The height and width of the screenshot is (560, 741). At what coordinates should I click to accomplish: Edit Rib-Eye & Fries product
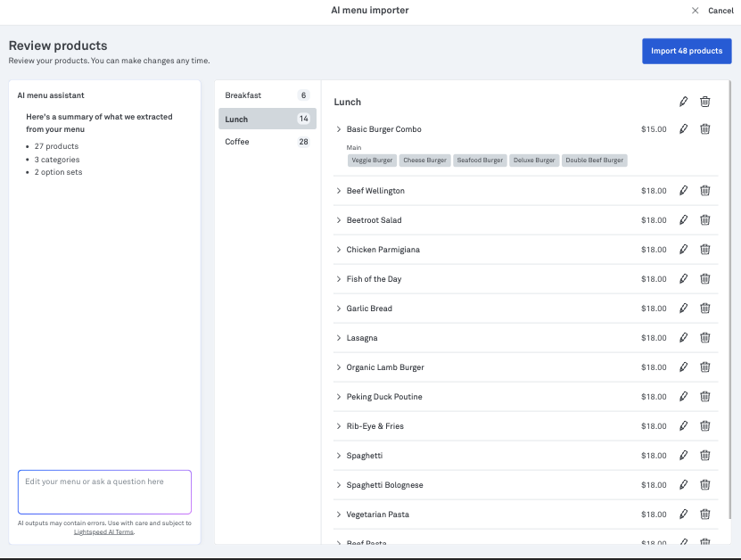click(x=683, y=425)
